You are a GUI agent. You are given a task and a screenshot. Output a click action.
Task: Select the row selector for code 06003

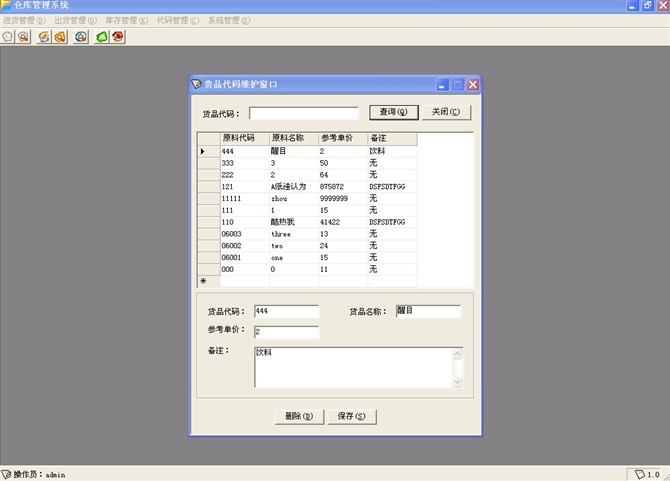209,234
